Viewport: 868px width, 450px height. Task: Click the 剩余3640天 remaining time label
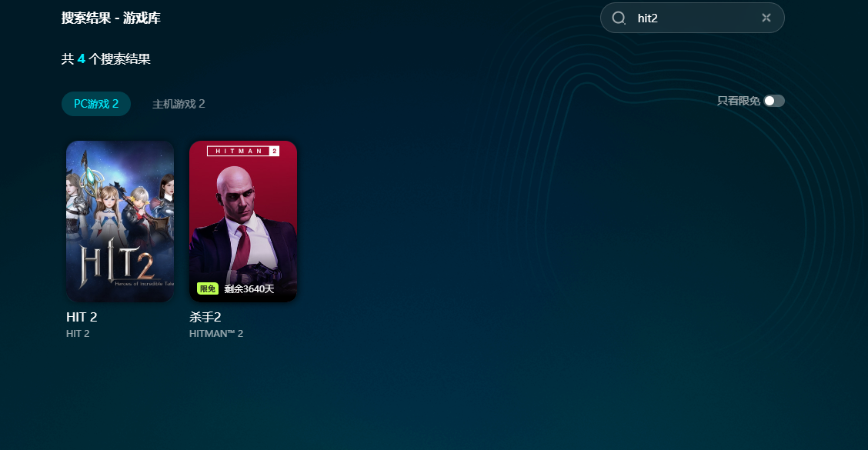[249, 288]
